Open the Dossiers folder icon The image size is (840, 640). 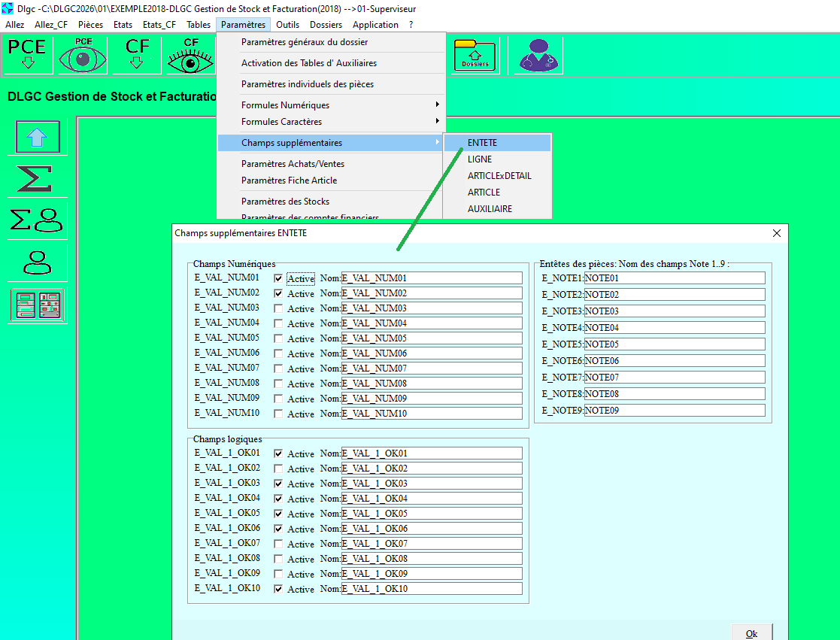475,55
